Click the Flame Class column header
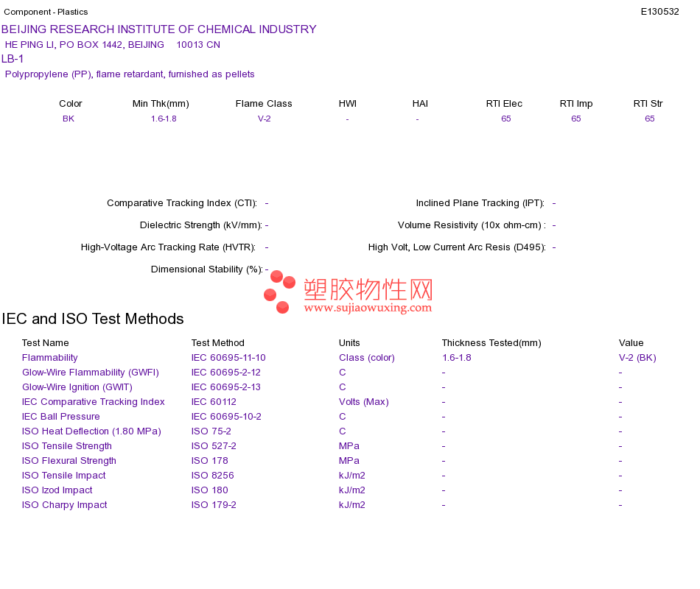The width and height of the screenshot is (700, 589). (x=264, y=104)
